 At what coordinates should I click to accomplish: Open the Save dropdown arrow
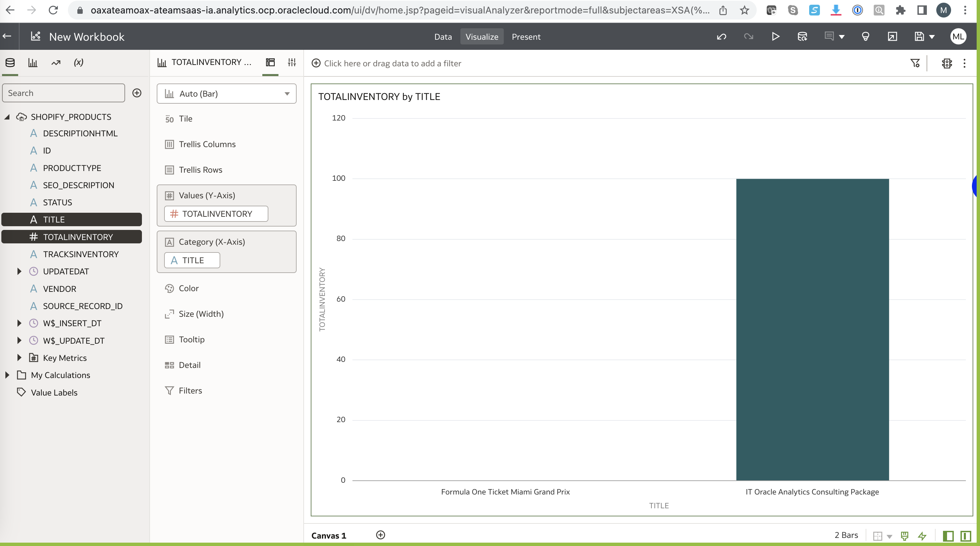932,37
